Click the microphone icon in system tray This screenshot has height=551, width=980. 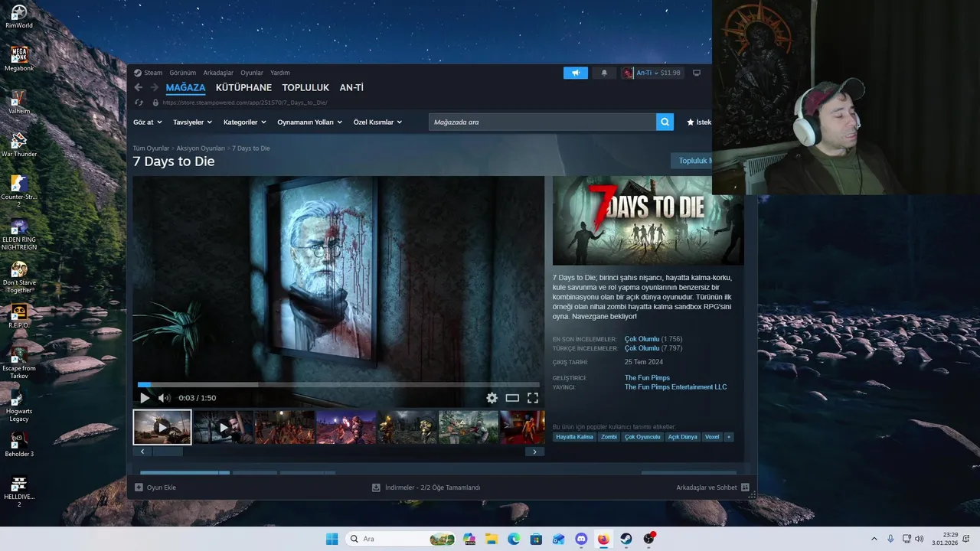coord(890,539)
